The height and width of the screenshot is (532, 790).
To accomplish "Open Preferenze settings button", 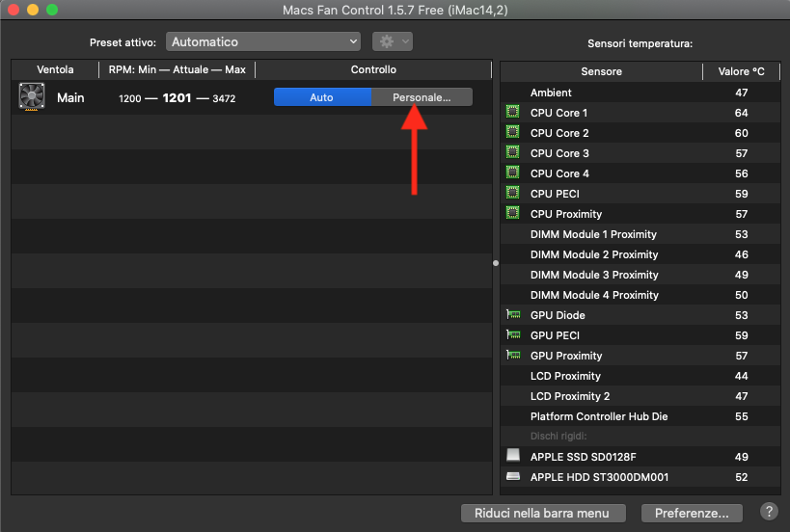I will [x=692, y=514].
